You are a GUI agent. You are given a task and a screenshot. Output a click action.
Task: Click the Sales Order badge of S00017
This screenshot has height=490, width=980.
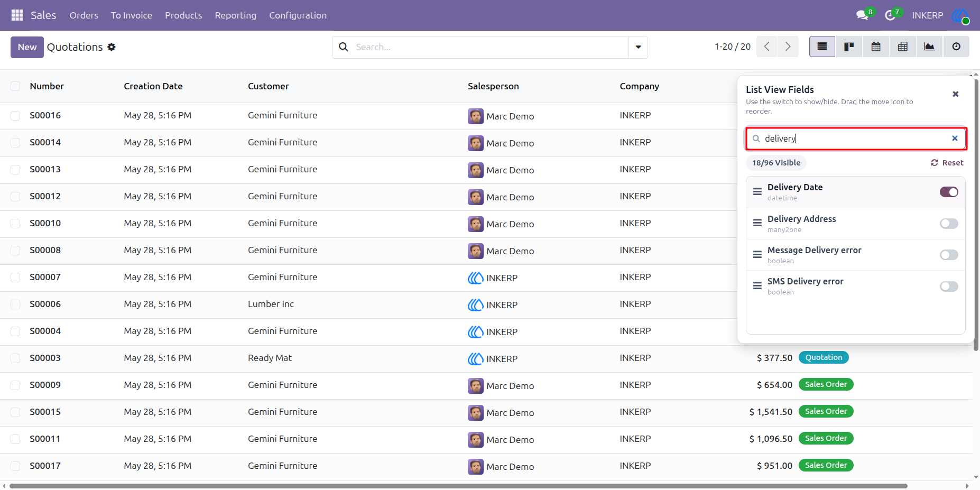coord(826,465)
